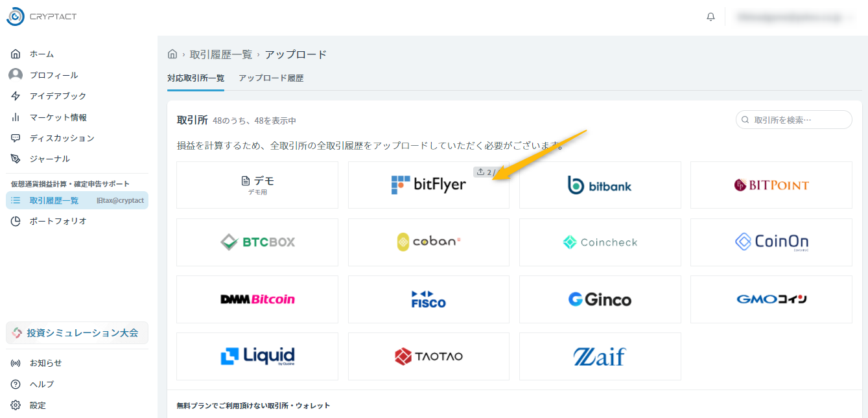Click the home icon in the breadcrumb
This screenshot has width=868, height=418.
[x=172, y=54]
